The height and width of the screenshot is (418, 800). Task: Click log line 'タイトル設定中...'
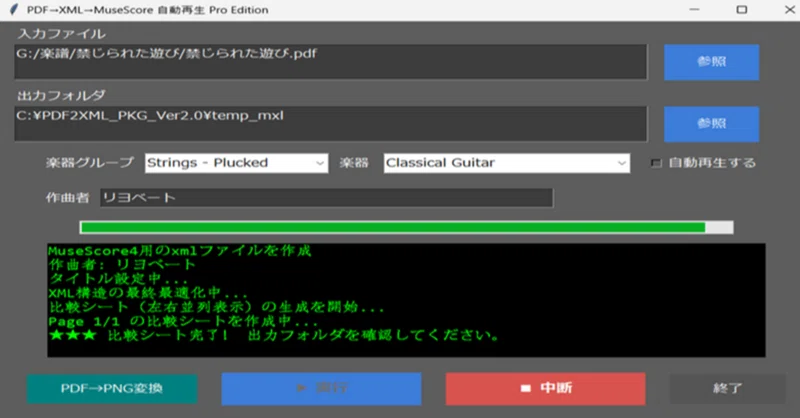tap(118, 279)
